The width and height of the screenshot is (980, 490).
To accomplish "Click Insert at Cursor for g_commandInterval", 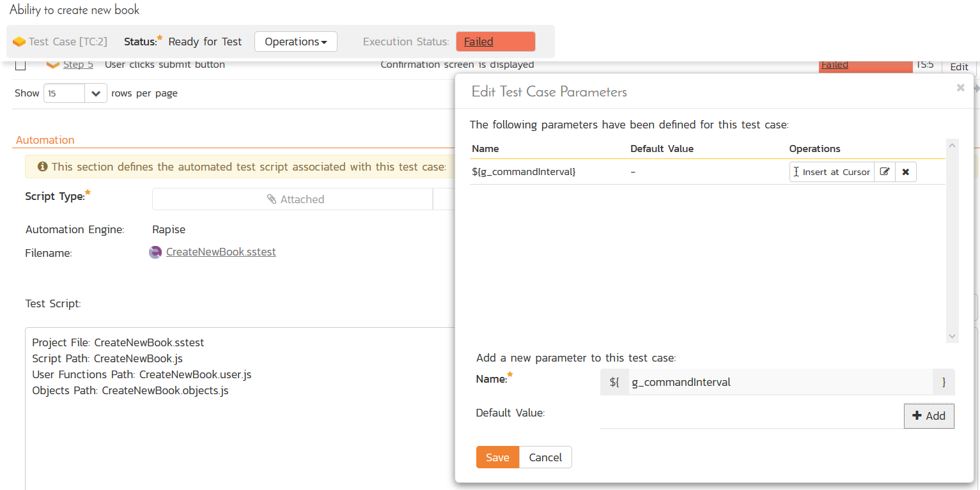I will point(832,172).
